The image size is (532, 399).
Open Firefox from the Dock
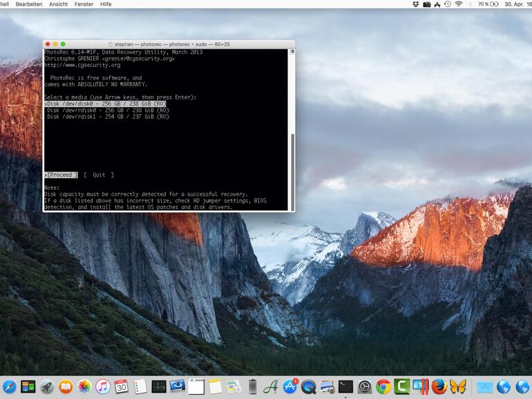pos(439,387)
